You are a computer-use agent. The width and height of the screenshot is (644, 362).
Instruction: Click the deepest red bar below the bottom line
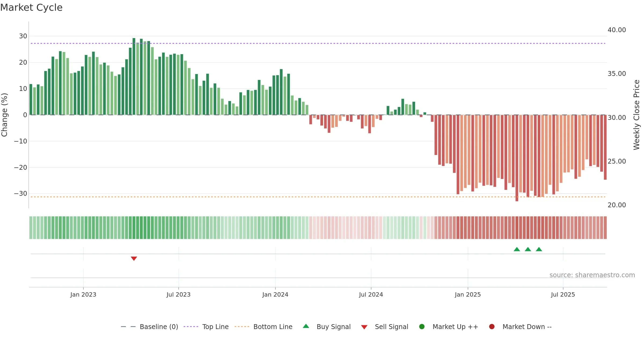click(517, 158)
